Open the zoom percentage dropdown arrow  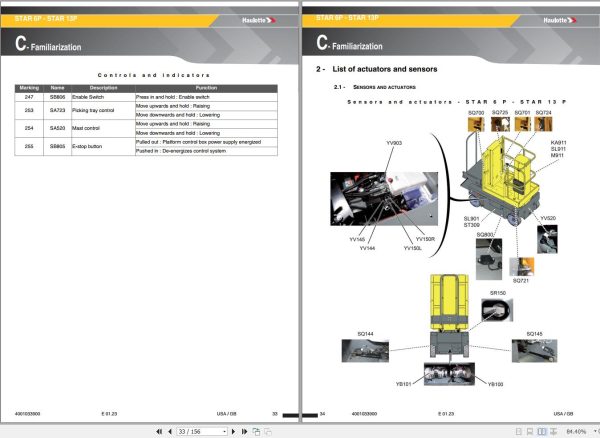[x=595, y=431]
